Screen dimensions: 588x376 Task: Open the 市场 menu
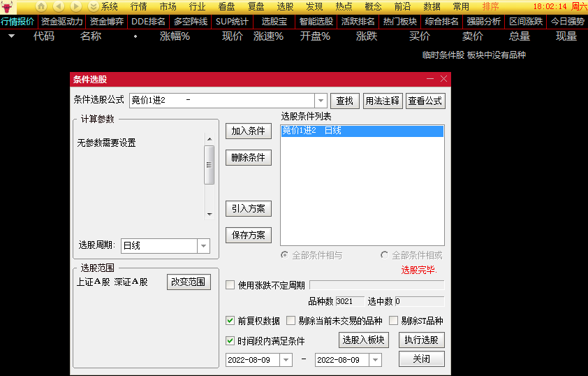coord(168,6)
